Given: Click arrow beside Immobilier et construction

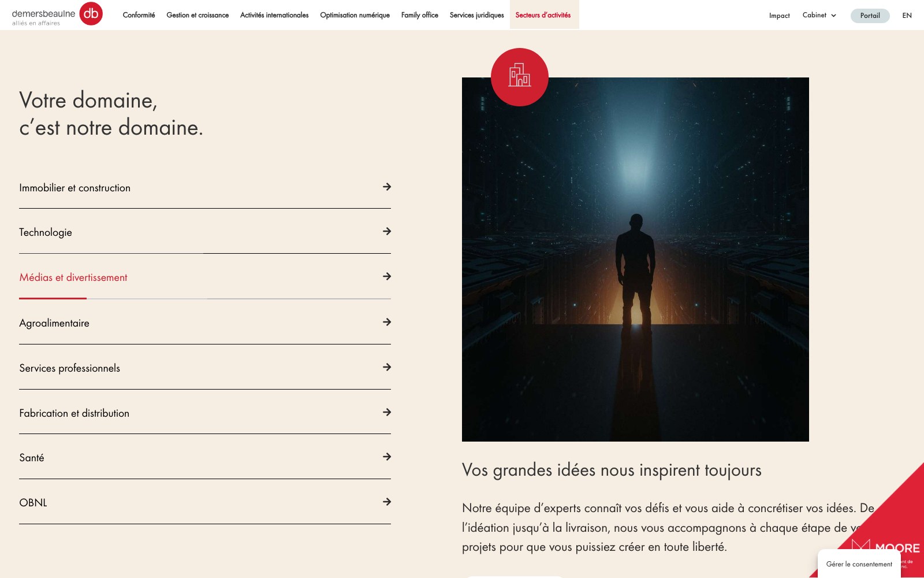Looking at the screenshot, I should pyautogui.click(x=387, y=187).
